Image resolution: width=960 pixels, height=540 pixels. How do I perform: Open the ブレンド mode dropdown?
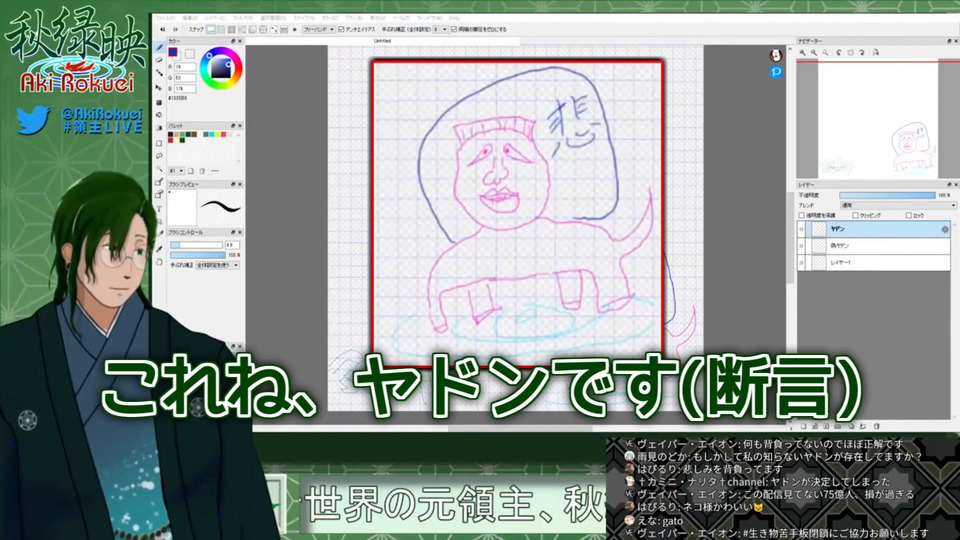point(899,205)
